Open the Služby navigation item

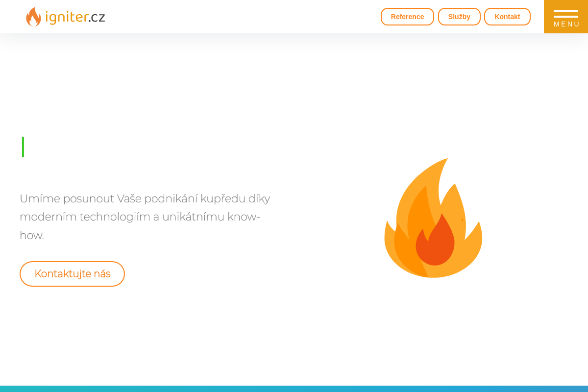459,17
